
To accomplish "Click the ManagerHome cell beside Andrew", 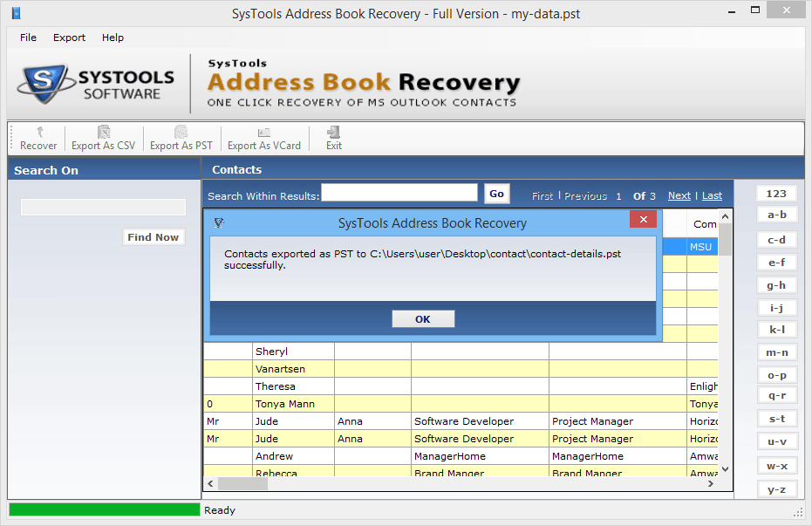I will click(480, 456).
